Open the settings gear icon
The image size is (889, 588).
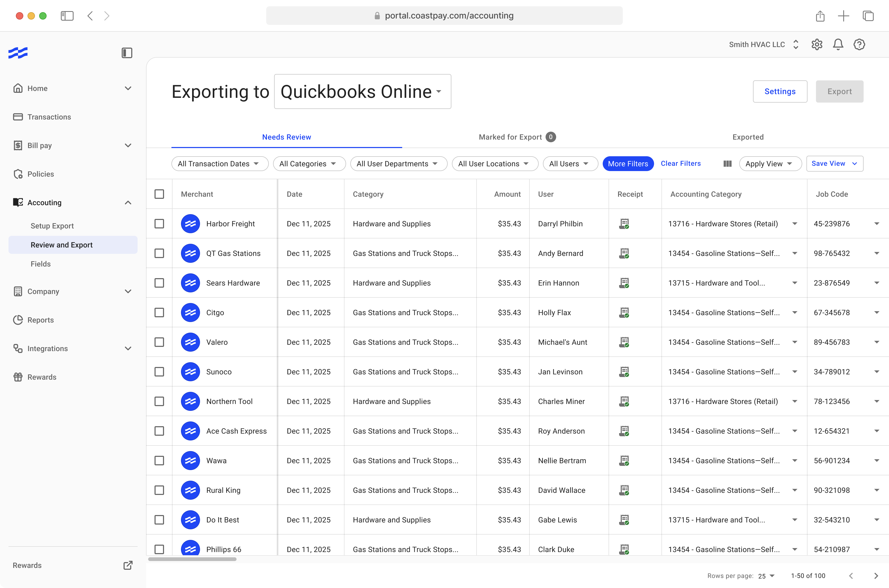817,44
